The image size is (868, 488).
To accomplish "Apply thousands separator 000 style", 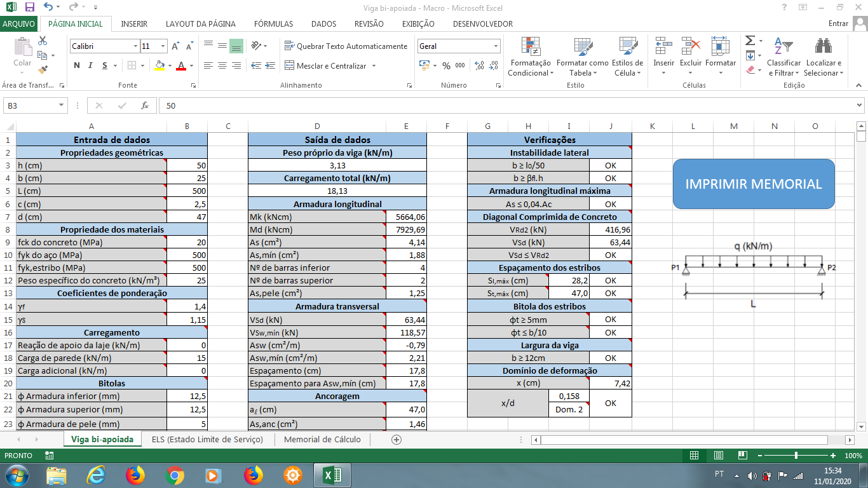I will click(460, 65).
